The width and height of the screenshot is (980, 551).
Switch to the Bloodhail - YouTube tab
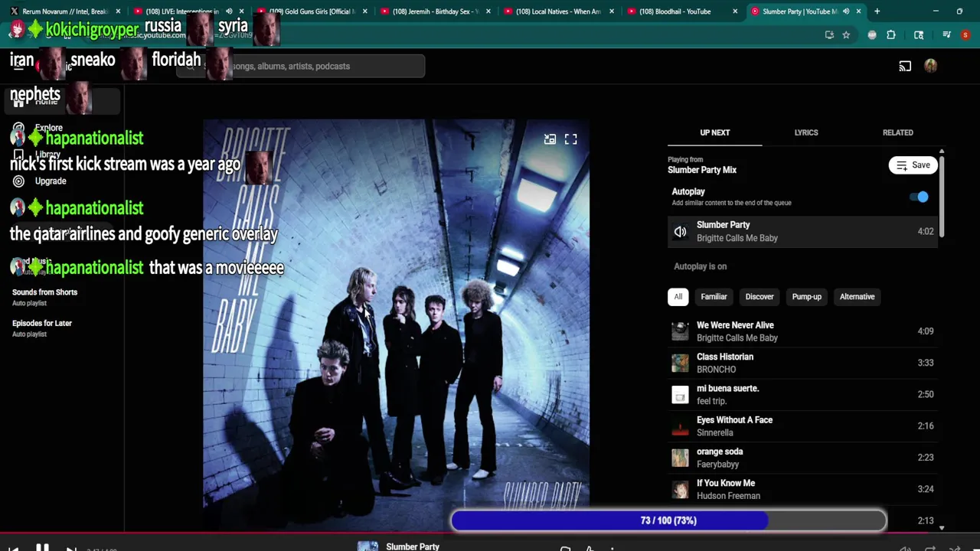pyautogui.click(x=681, y=11)
